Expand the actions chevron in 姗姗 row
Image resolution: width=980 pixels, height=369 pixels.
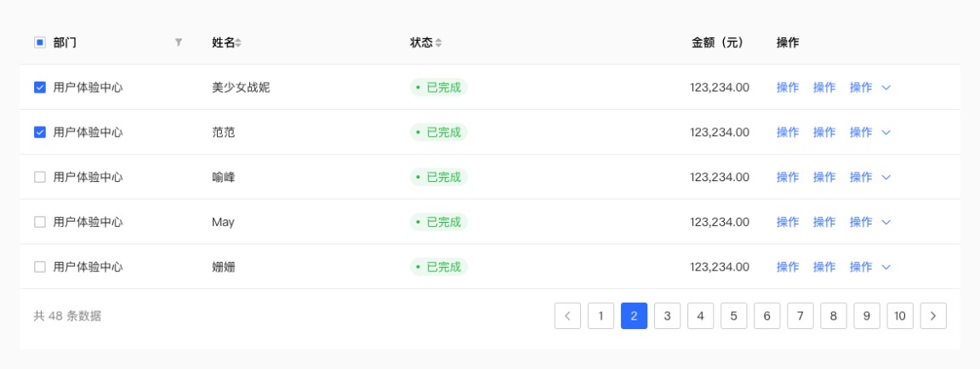click(886, 267)
